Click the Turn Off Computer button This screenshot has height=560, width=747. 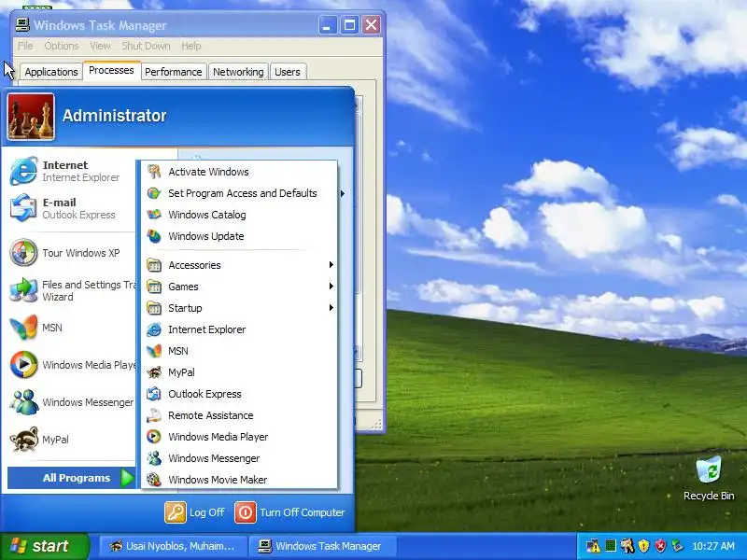tap(289, 512)
